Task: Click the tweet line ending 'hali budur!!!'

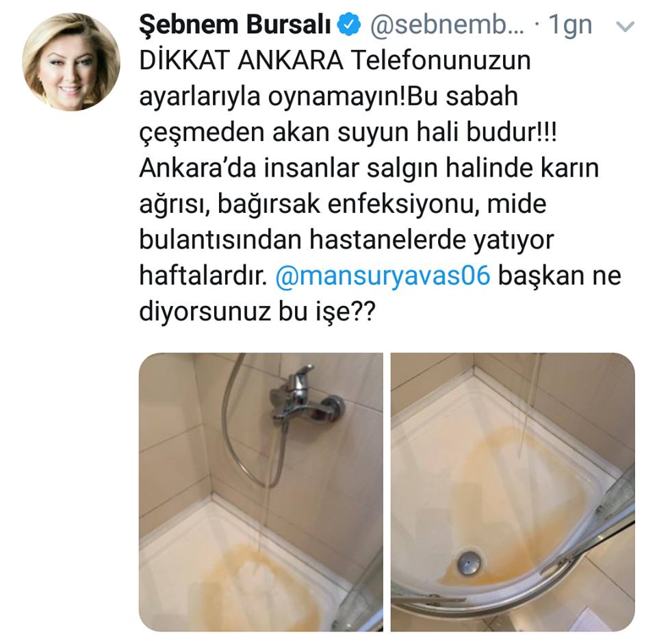Action: tap(348, 132)
